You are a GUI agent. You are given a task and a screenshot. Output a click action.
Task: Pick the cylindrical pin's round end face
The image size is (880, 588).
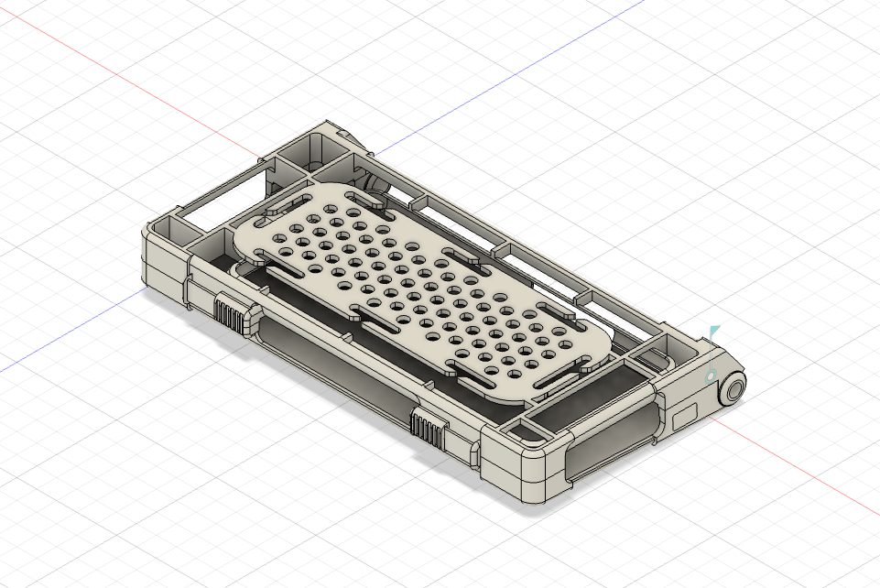(x=734, y=389)
